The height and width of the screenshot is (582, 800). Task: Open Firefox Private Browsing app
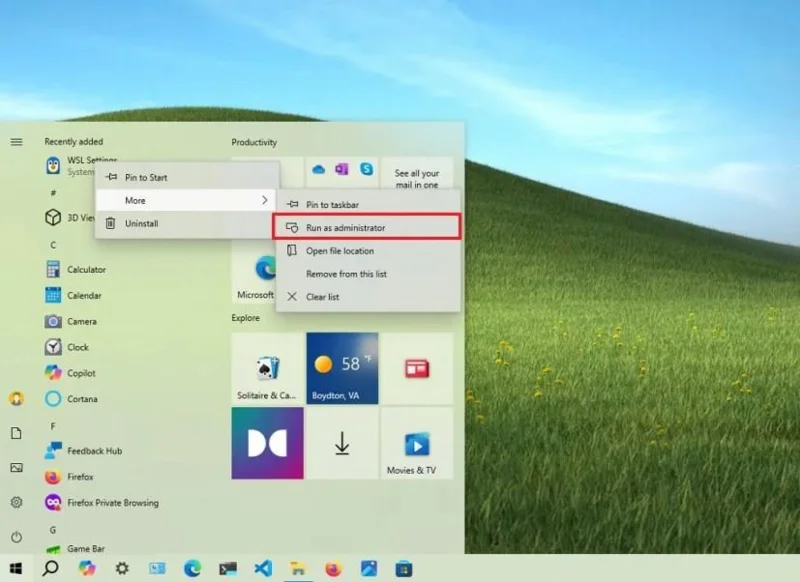102,503
